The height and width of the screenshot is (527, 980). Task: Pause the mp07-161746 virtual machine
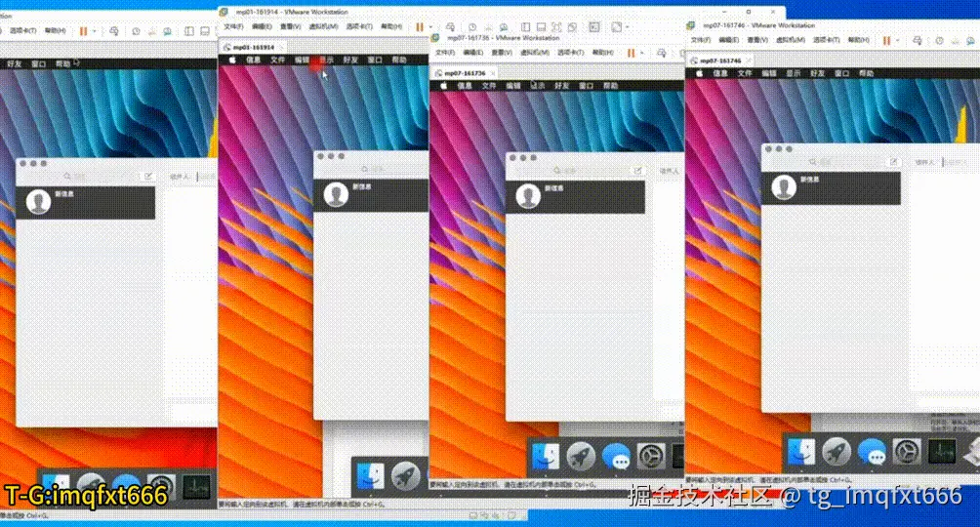(886, 40)
